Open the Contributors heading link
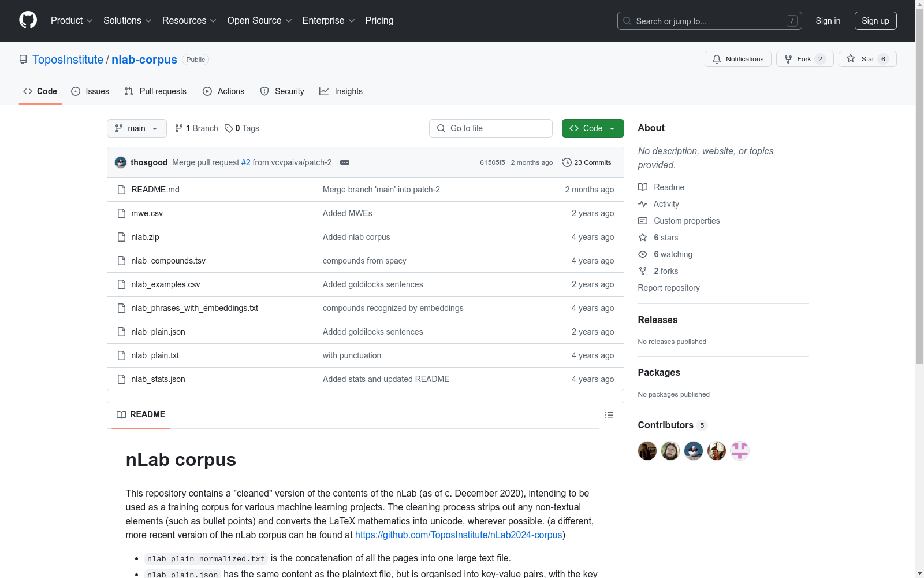The image size is (924, 578). pos(672,425)
